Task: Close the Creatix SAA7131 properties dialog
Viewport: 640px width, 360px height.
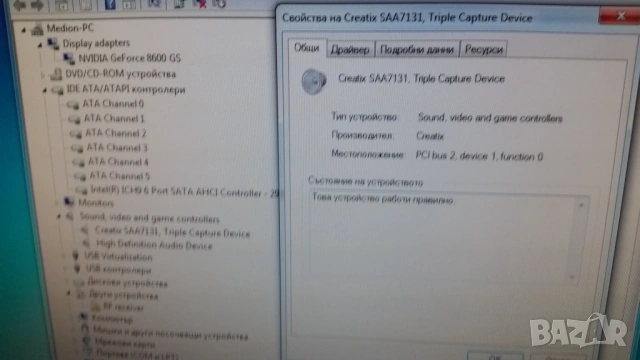Action: (620, 16)
